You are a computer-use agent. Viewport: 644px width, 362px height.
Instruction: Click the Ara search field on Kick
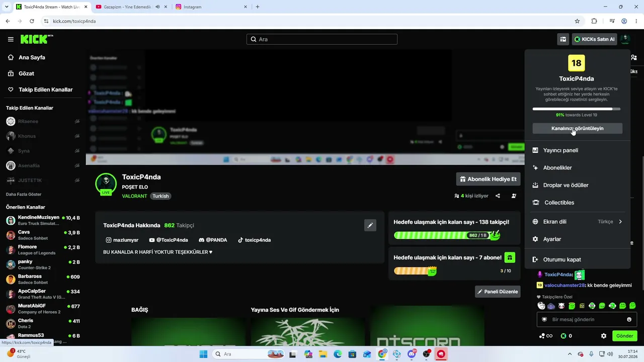pos(322,39)
